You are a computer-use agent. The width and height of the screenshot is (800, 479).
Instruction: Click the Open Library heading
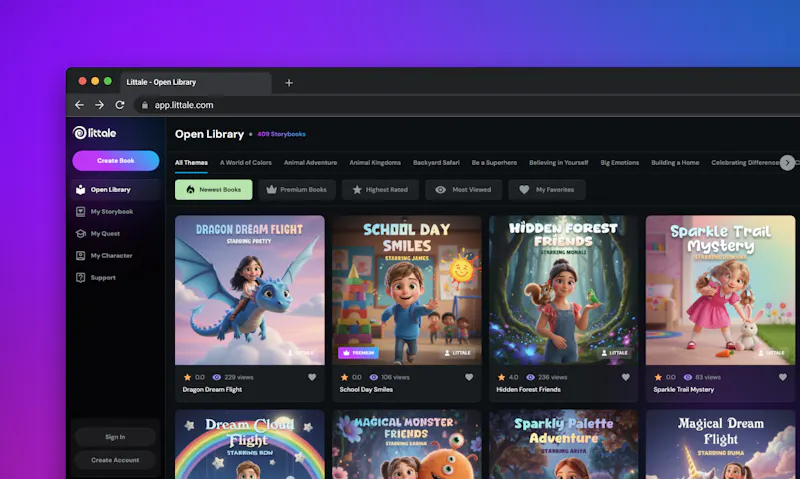210,134
